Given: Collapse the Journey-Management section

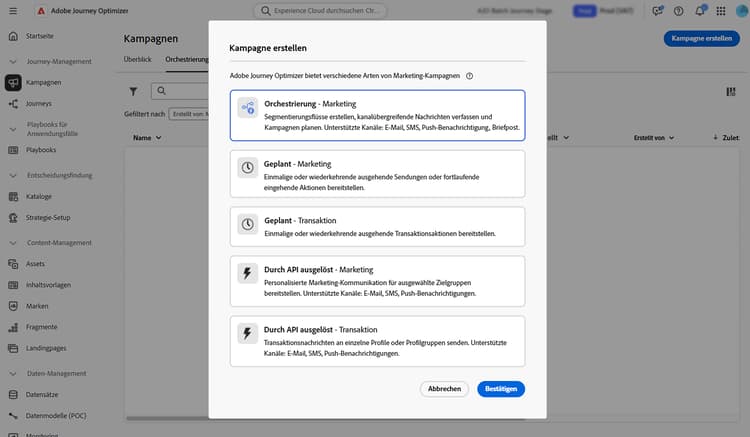Looking at the screenshot, I should click(13, 62).
